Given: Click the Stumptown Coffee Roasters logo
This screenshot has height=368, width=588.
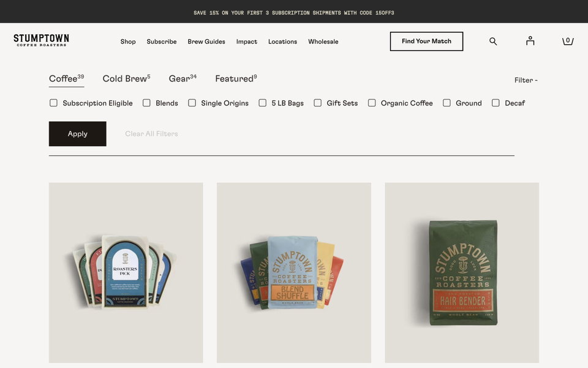Looking at the screenshot, I should pos(41,40).
